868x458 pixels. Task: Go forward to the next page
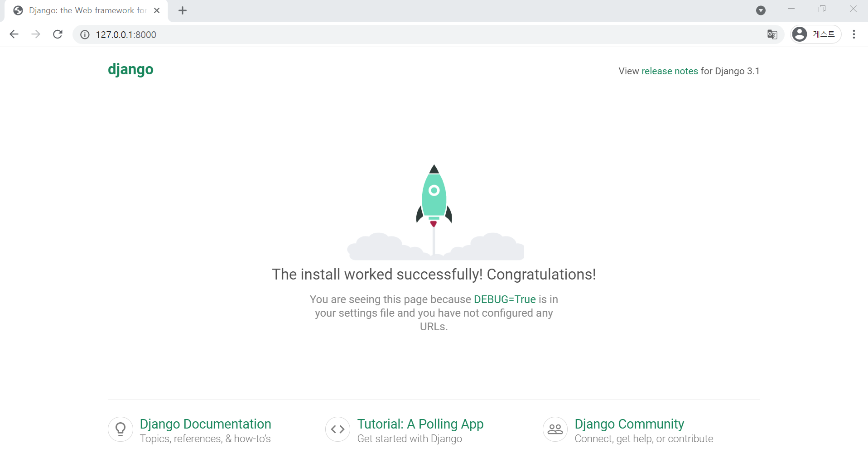(36, 34)
